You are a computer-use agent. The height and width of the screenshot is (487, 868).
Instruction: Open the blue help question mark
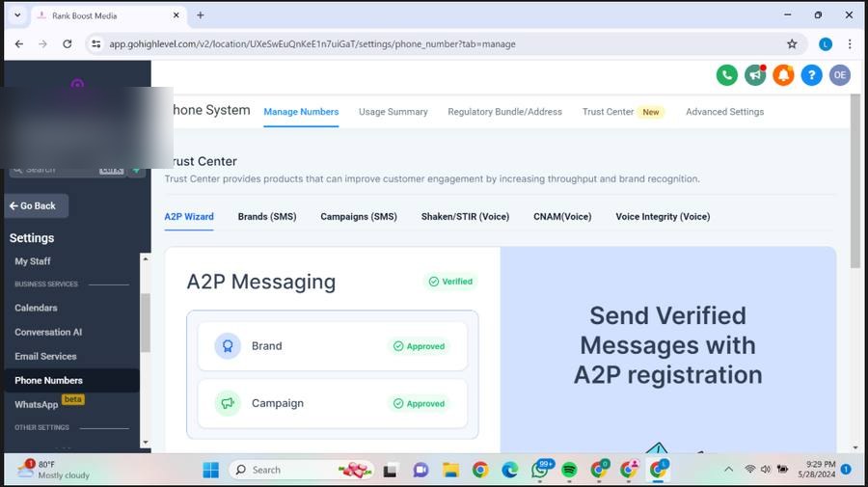click(x=811, y=75)
